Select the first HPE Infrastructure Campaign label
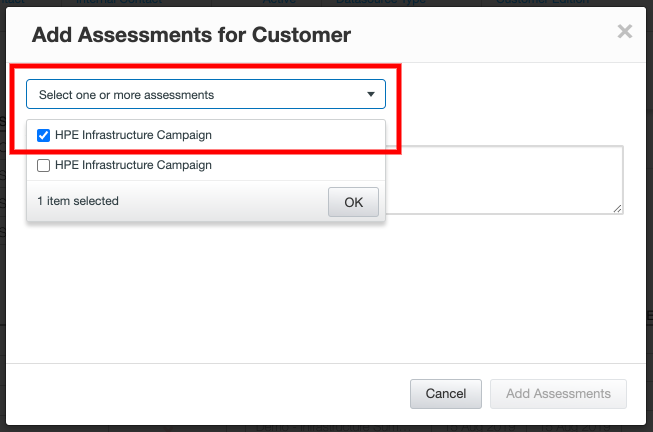The image size is (653, 432). (133, 135)
